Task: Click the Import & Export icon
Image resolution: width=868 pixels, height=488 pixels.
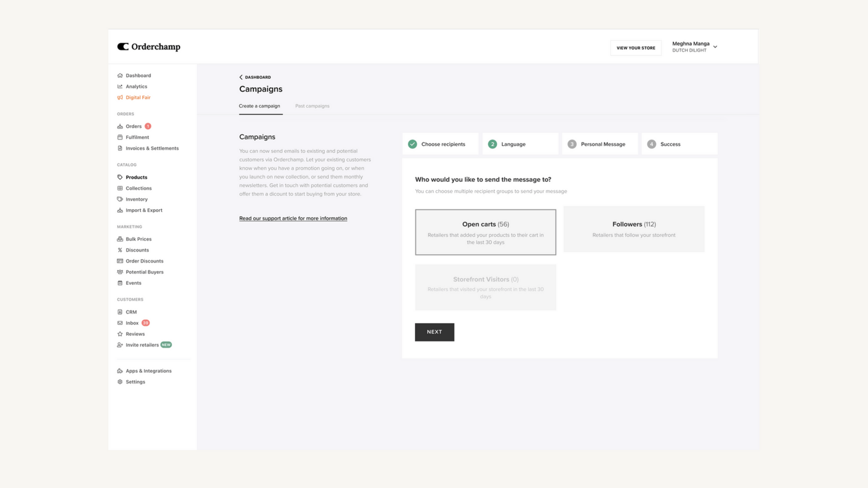Action: pyautogui.click(x=120, y=210)
